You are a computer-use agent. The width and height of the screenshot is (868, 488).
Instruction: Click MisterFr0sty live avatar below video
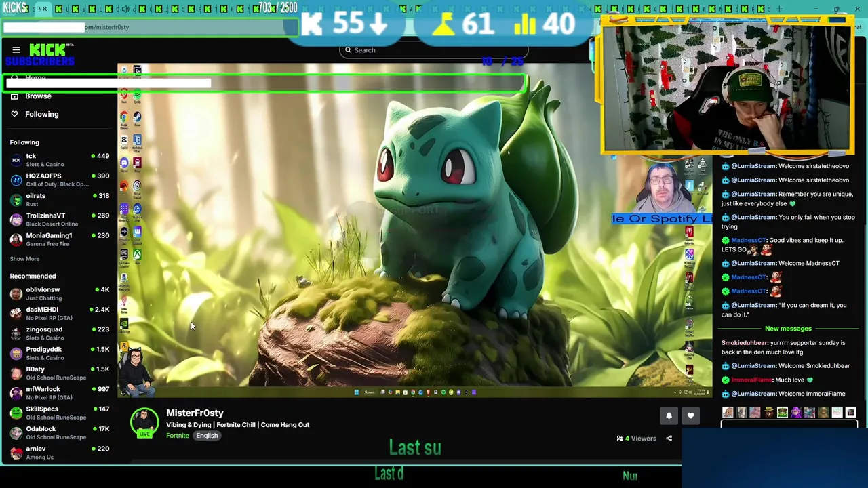click(144, 423)
